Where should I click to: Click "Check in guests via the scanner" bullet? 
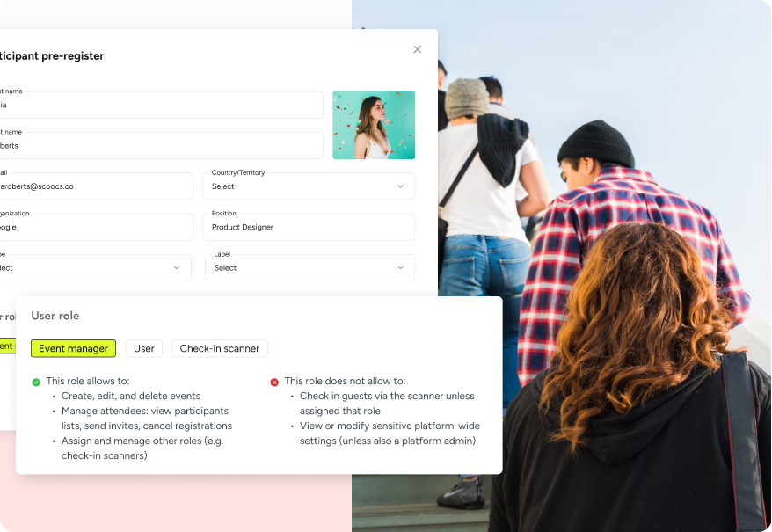(x=387, y=404)
